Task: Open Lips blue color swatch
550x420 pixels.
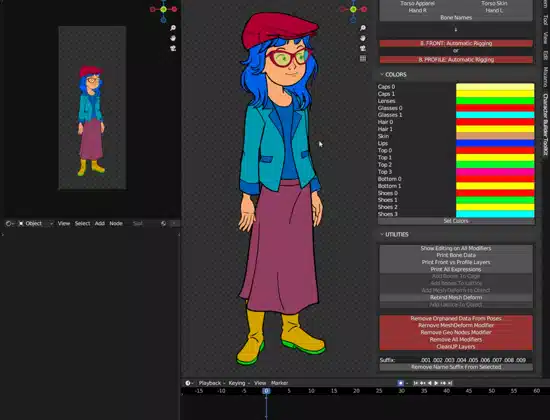Action: [495, 143]
